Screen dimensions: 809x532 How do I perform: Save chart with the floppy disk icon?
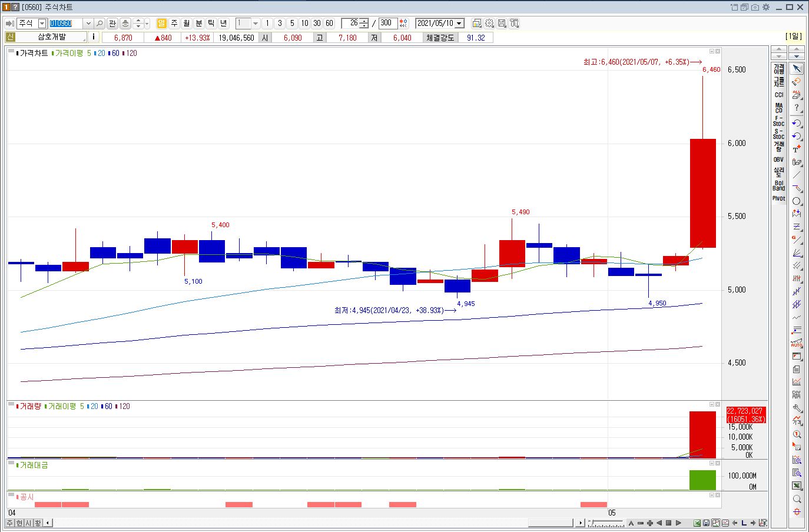(502, 24)
